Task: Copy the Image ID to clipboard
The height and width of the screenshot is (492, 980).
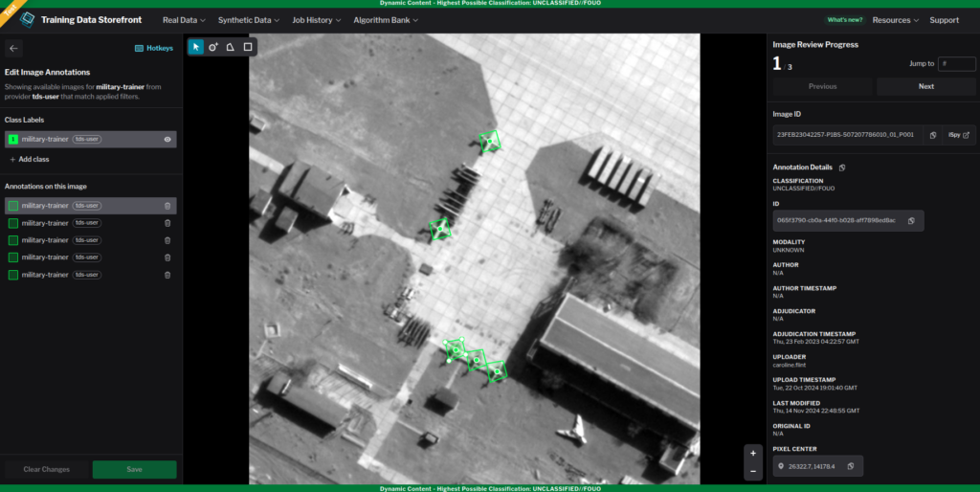Action: click(932, 135)
